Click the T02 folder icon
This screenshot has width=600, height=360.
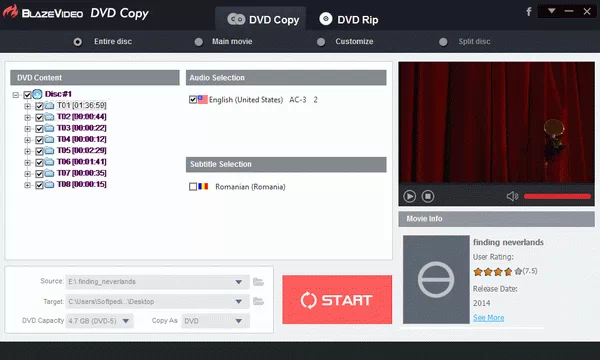49,117
